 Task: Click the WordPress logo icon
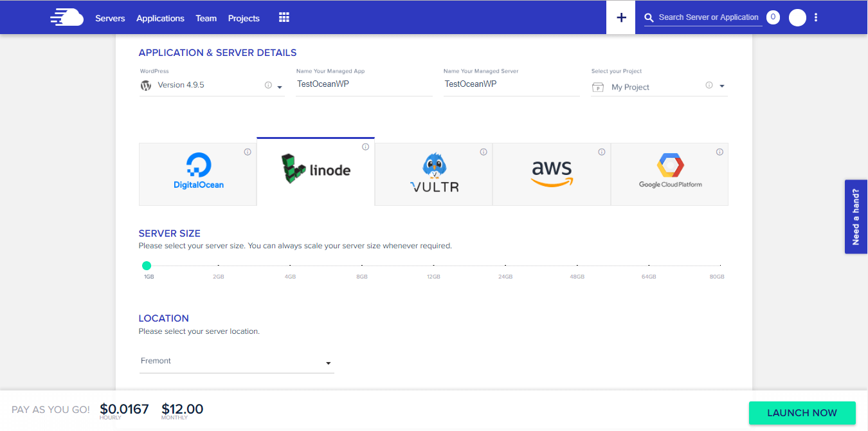tap(146, 85)
